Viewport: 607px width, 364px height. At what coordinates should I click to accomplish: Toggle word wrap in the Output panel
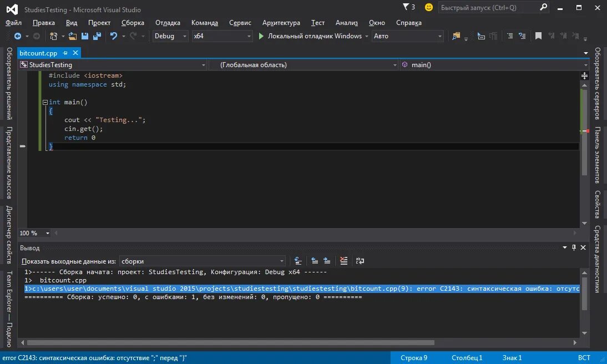coord(360,261)
